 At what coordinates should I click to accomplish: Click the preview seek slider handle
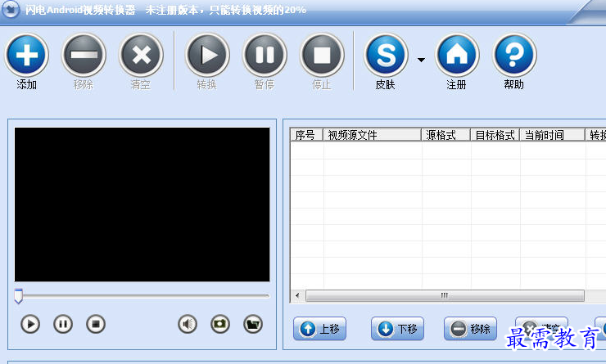18,296
